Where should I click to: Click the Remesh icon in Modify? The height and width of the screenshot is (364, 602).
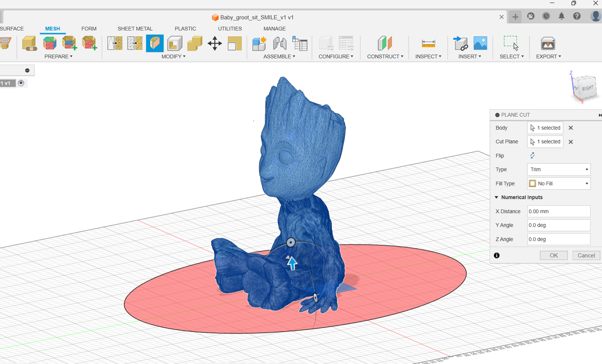(x=115, y=43)
